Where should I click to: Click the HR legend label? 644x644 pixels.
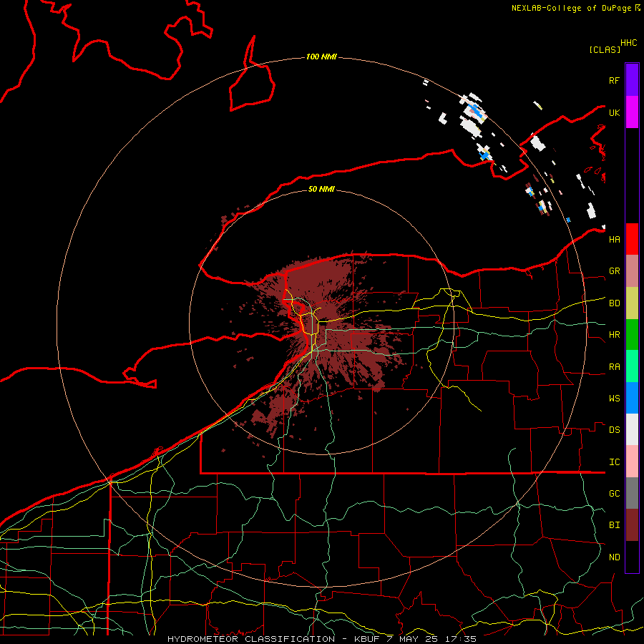(614, 335)
